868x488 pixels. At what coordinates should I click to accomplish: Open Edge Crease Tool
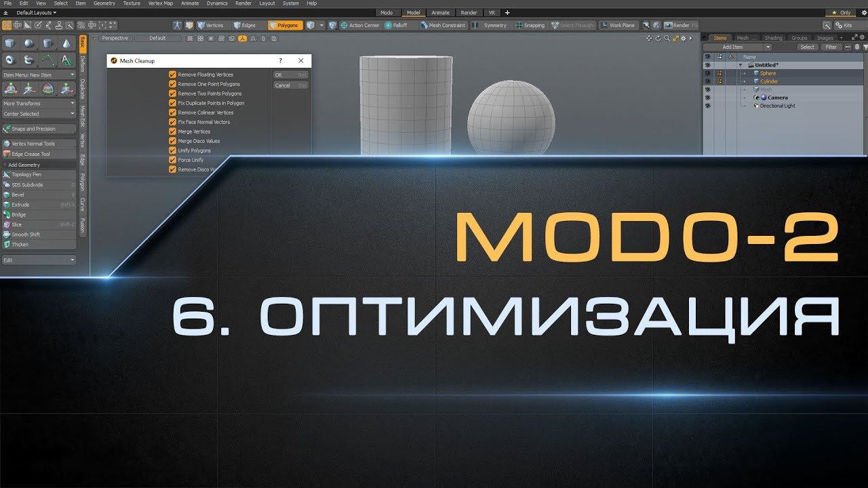[x=39, y=155]
